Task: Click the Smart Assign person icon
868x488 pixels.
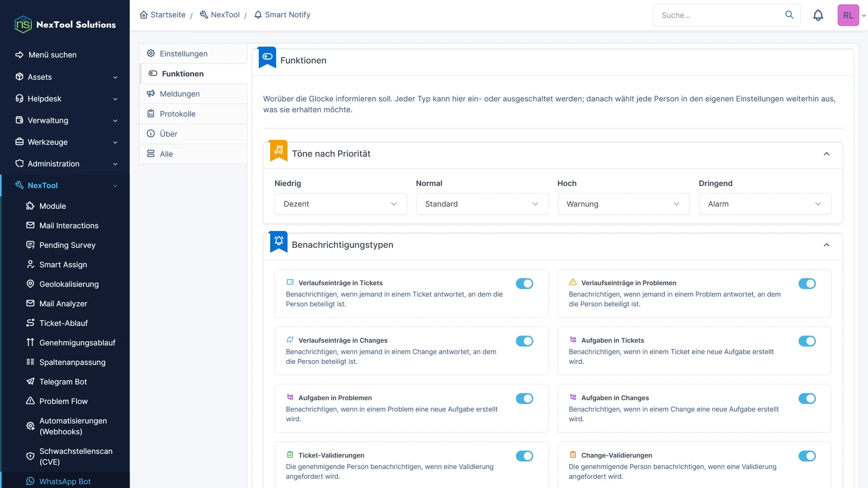Action: coord(30,264)
